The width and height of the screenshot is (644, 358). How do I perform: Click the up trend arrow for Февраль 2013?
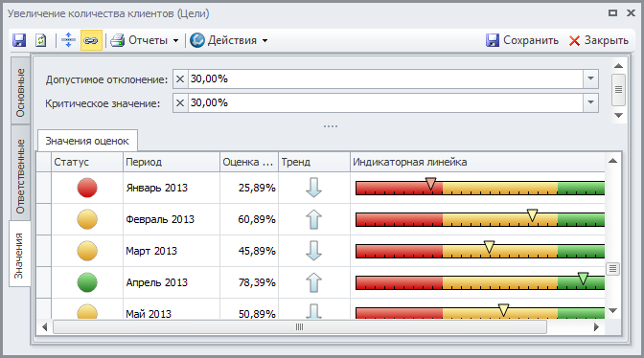pos(313,219)
